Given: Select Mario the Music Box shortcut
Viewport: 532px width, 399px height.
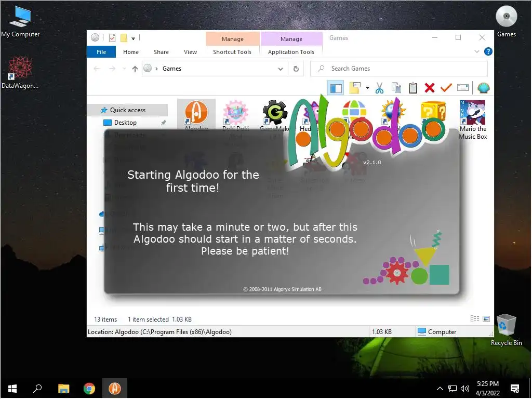Looking at the screenshot, I should pos(473,120).
